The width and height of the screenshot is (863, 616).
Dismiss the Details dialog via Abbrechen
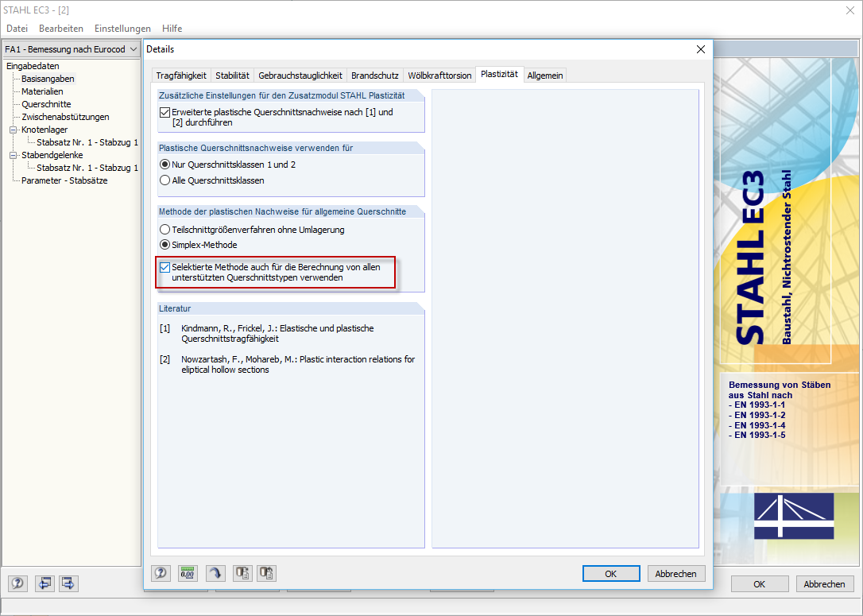pos(676,573)
